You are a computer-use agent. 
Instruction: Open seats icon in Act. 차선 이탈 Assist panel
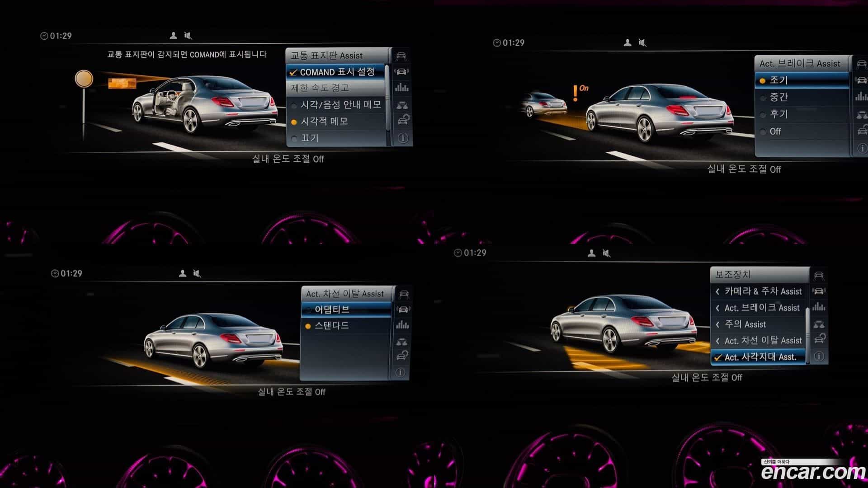(401, 341)
